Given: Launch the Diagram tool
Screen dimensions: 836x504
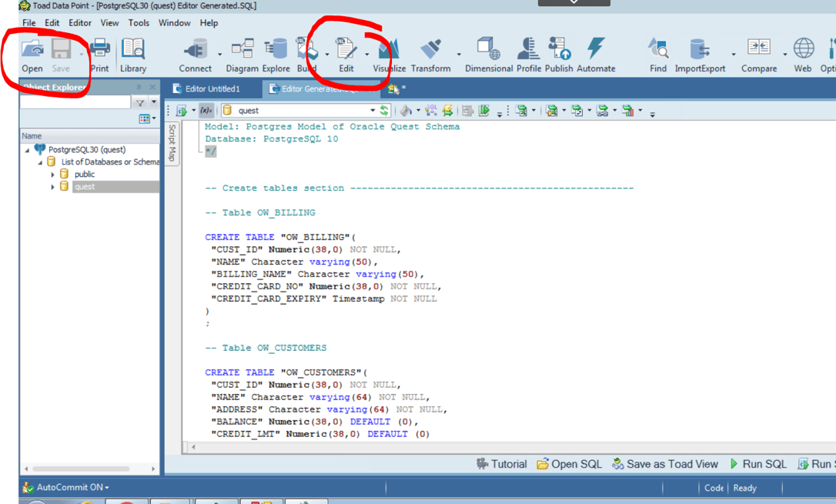Looking at the screenshot, I should [242, 55].
